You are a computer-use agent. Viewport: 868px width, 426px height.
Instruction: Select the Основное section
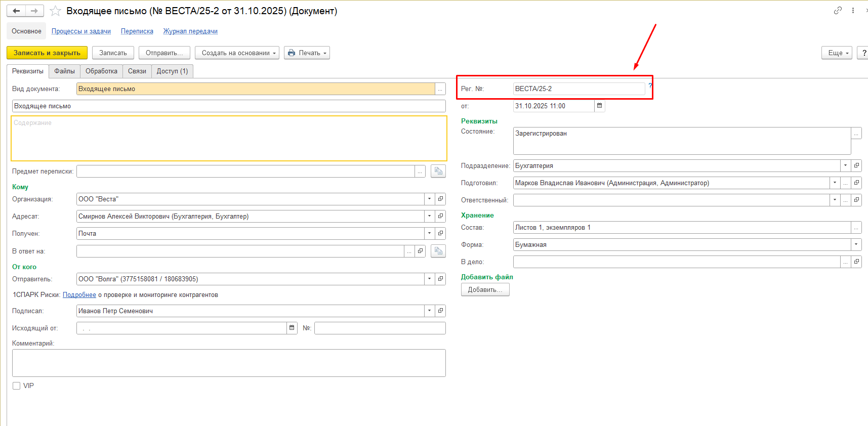pos(26,31)
